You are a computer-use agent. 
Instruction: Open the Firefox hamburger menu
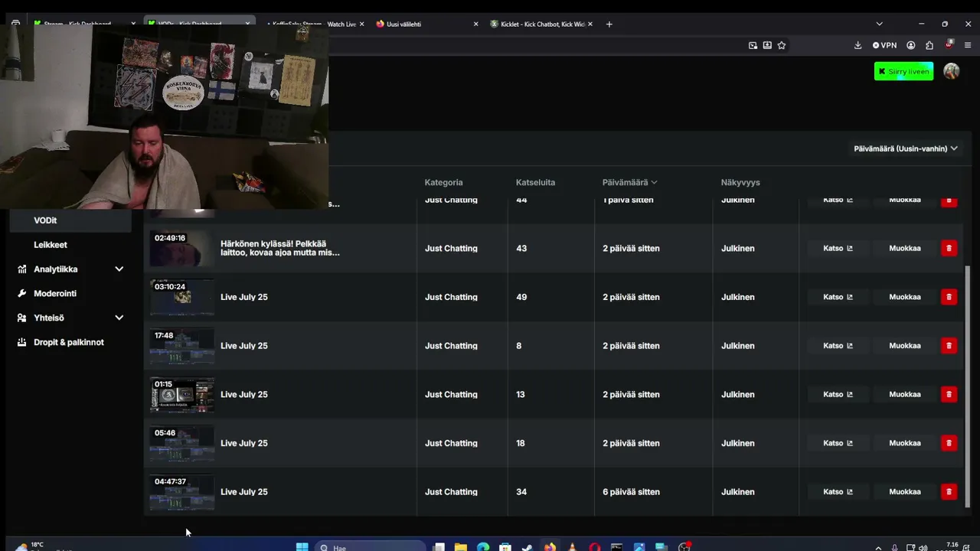[x=968, y=45]
